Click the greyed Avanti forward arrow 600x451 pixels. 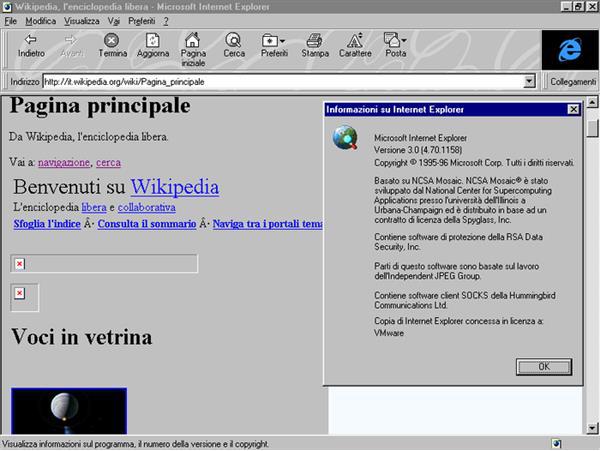click(71, 46)
